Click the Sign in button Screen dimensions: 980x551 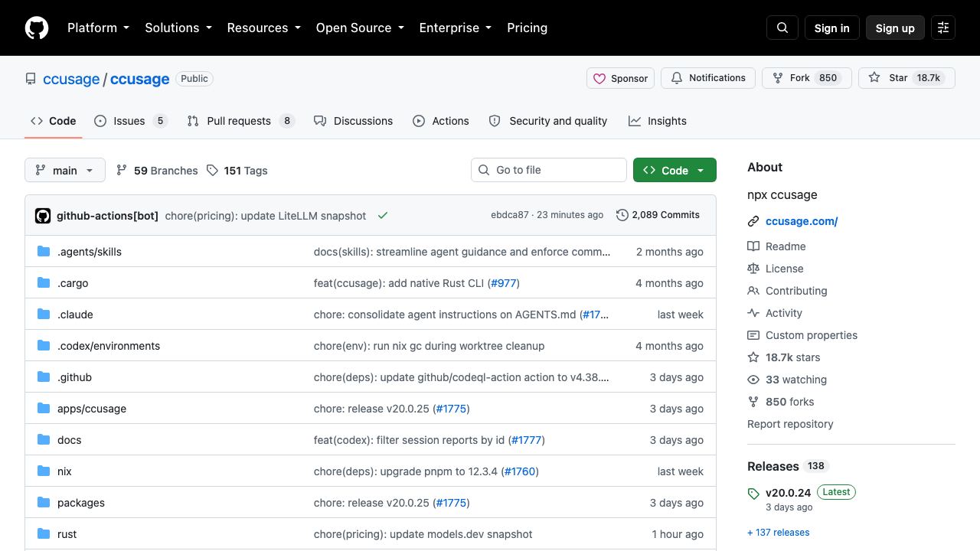832,28
